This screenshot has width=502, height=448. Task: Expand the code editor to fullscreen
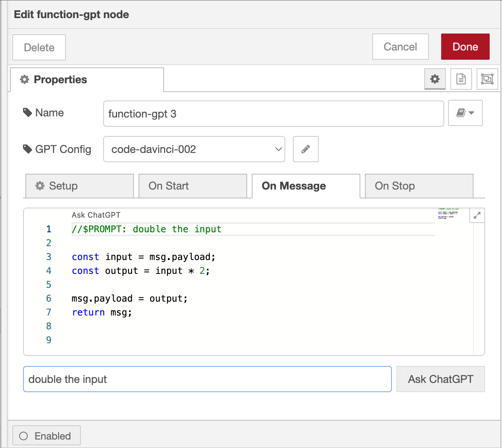(477, 215)
